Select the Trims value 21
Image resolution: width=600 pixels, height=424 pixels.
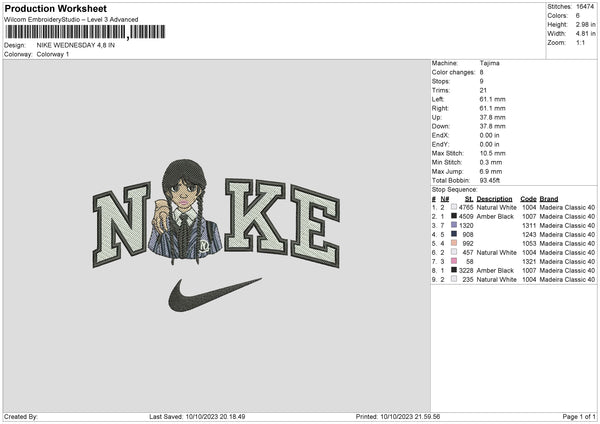coord(483,90)
